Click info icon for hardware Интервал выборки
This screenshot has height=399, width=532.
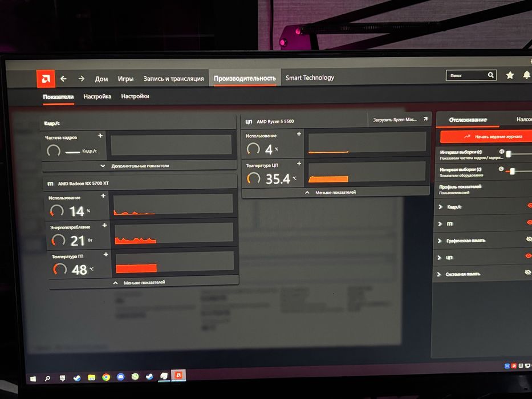coord(501,169)
